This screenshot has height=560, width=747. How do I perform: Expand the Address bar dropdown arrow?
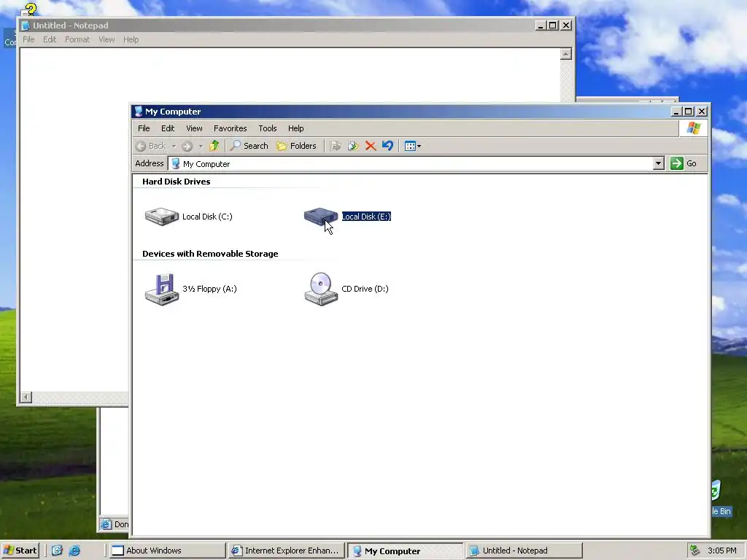point(659,163)
